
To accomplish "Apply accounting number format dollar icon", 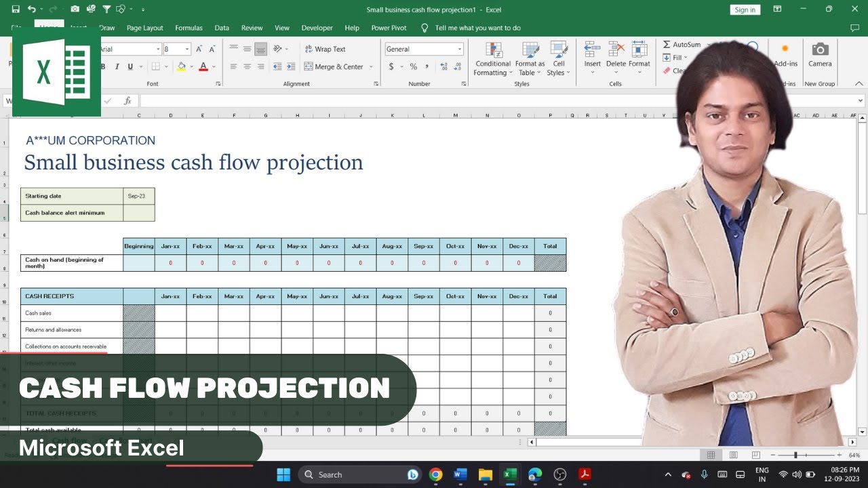I will (x=391, y=66).
